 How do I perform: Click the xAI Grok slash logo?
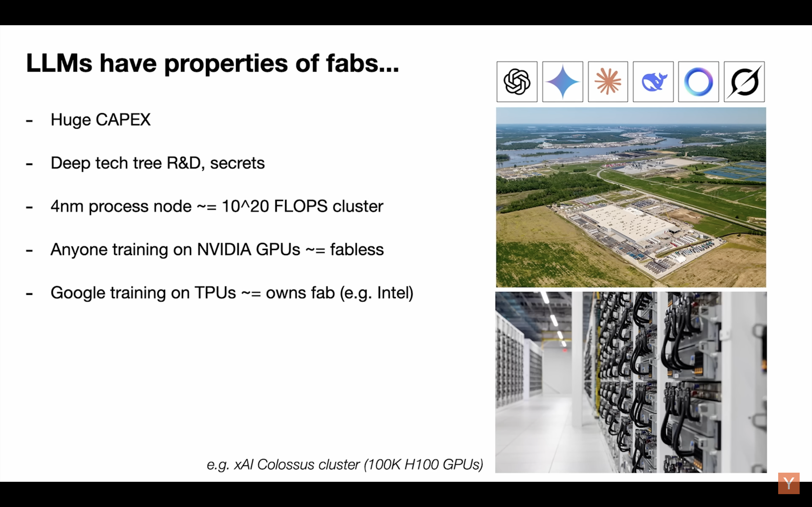point(744,82)
